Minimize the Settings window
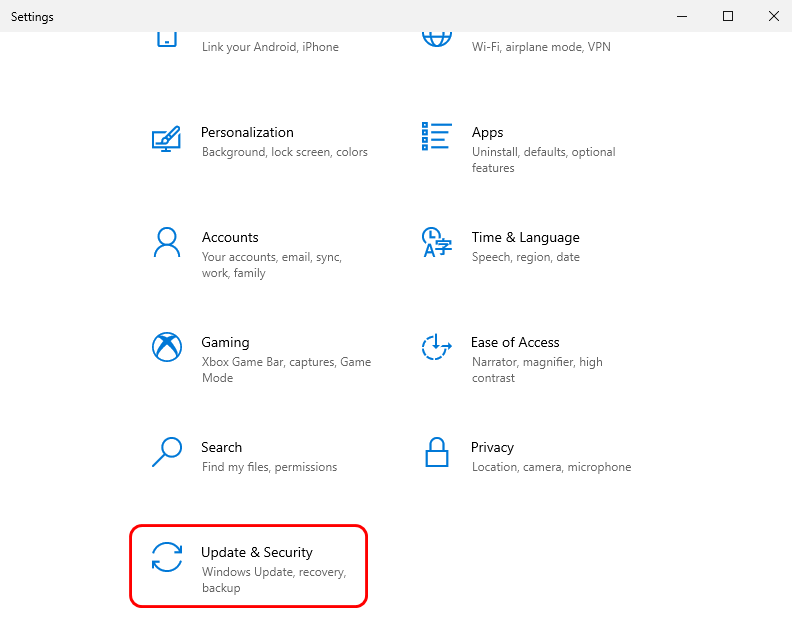 (682, 16)
